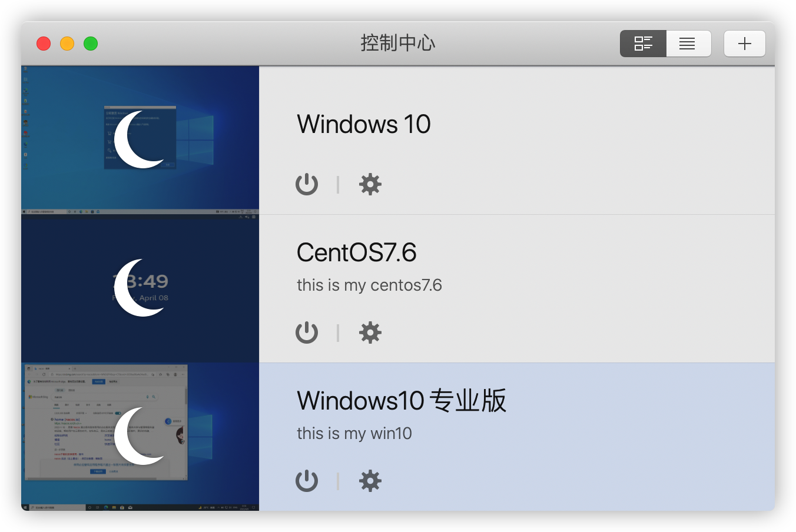Open settings gear for Windows10 专业版
Screen dimensions: 796x532
370,480
